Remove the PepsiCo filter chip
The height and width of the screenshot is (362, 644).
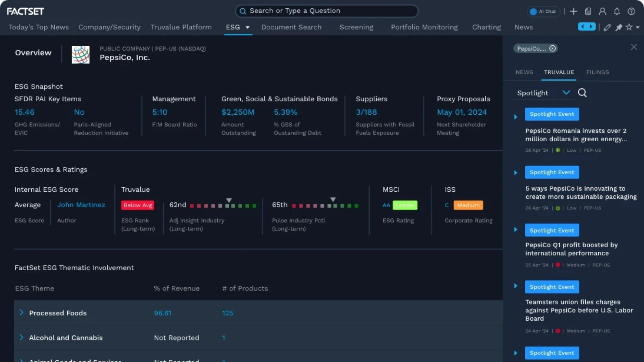coord(552,49)
